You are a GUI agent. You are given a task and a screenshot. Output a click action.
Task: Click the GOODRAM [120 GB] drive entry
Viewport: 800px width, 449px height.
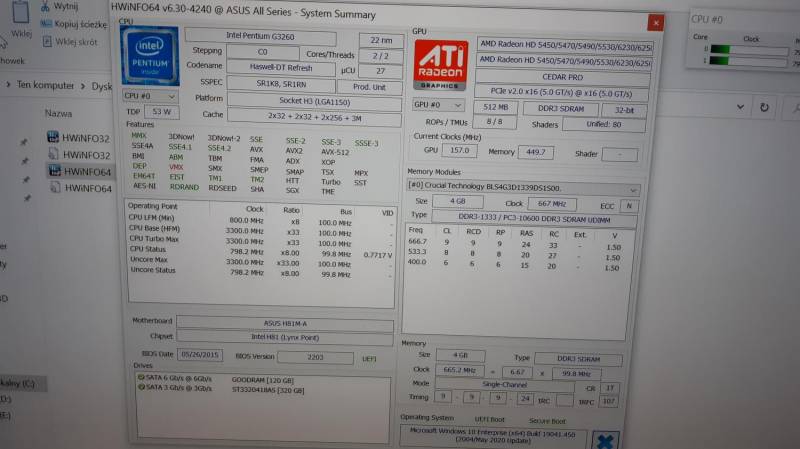262,380
